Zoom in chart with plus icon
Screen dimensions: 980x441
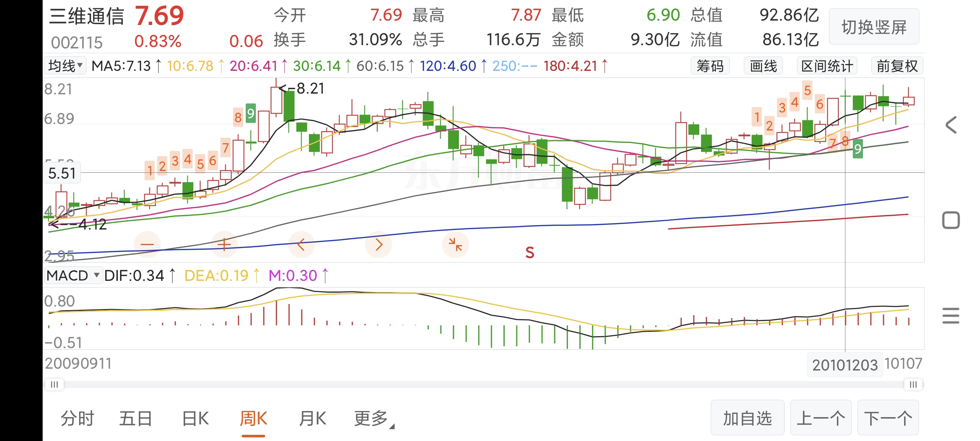click(x=224, y=244)
